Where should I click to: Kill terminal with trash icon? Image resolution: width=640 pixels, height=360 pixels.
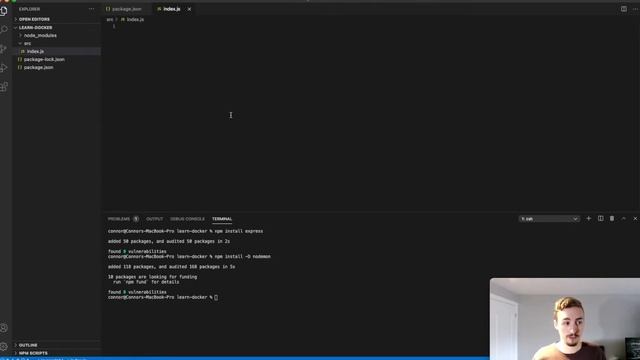click(x=612, y=219)
